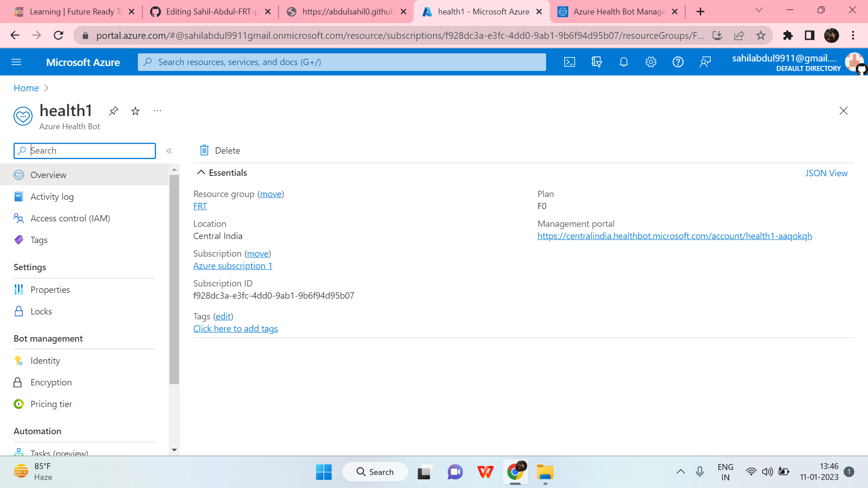Pin health1 to the dashboard
The height and width of the screenshot is (488, 868).
[113, 111]
